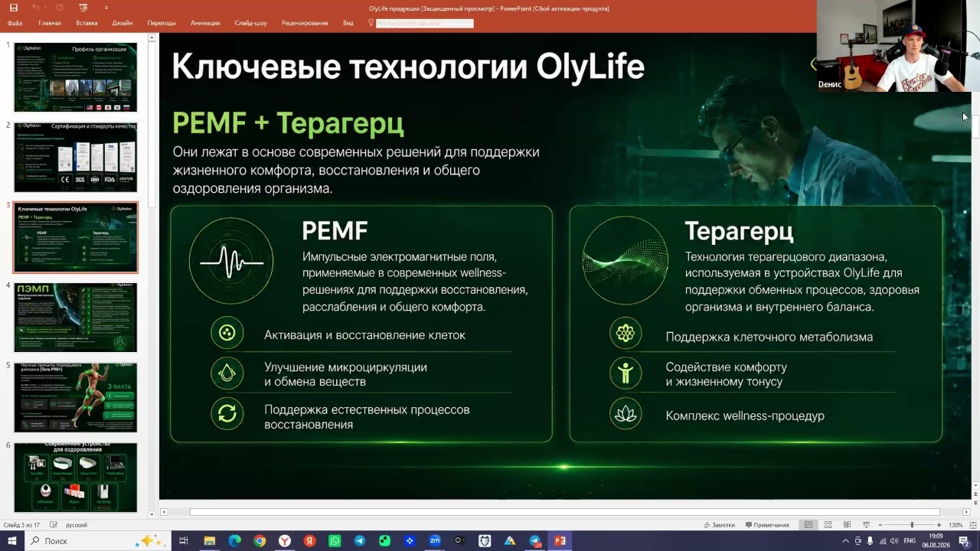Click the spell check book icon in status bar

54,525
